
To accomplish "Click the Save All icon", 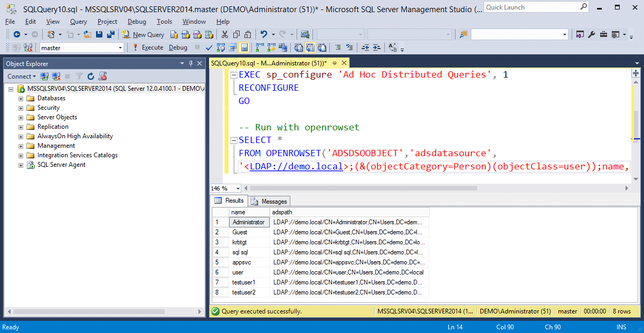I will [111, 34].
